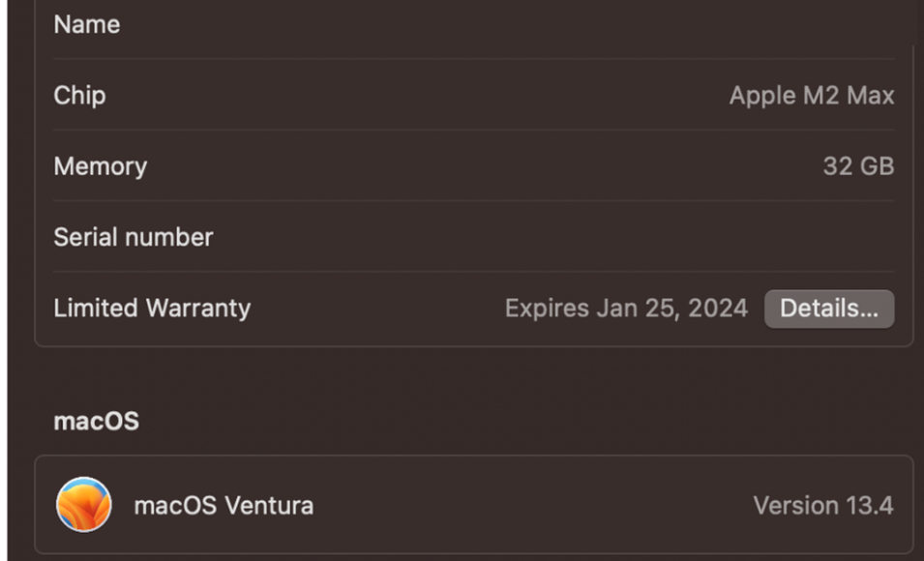
Task: Click the Details... button for Limited Warranty
Action: pyautogui.click(x=829, y=309)
